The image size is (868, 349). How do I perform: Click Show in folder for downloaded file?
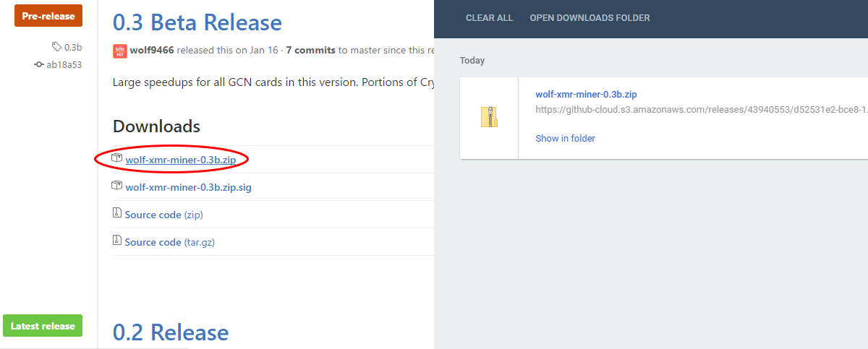[565, 138]
